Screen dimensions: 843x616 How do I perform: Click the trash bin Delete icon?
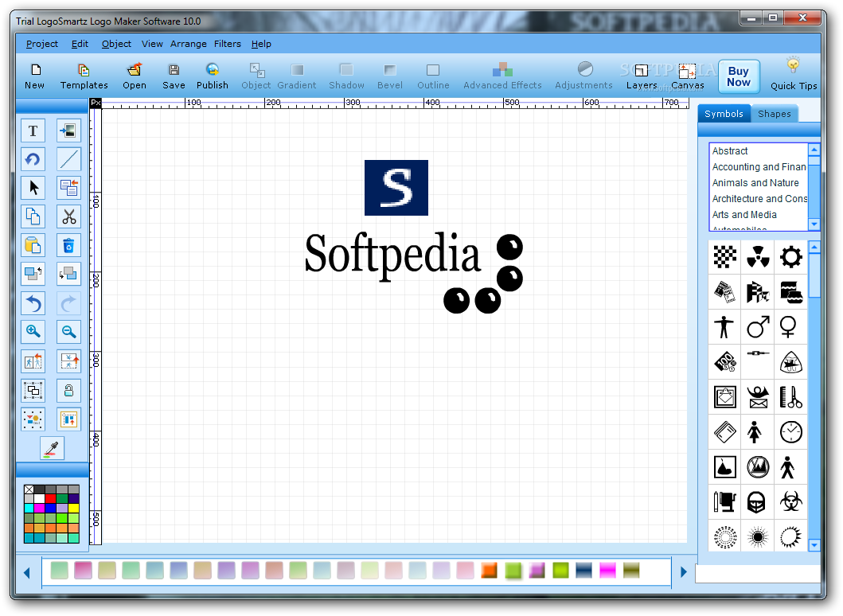[x=68, y=246]
